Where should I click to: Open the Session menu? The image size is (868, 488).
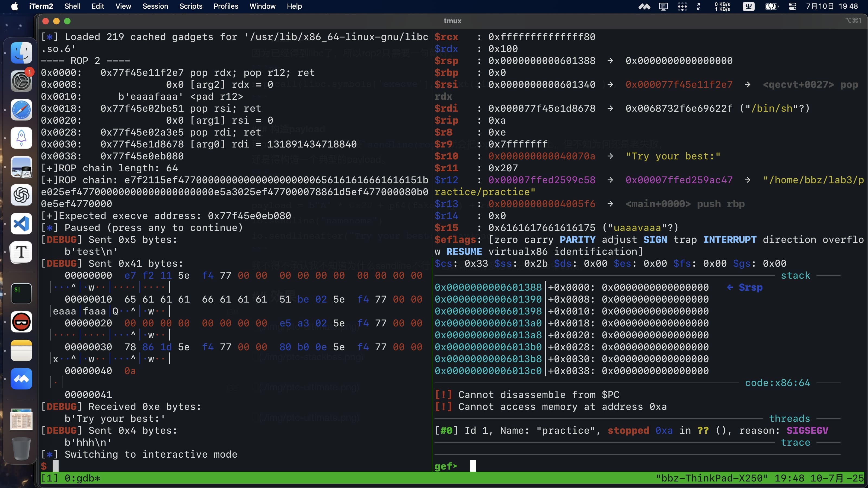155,7
